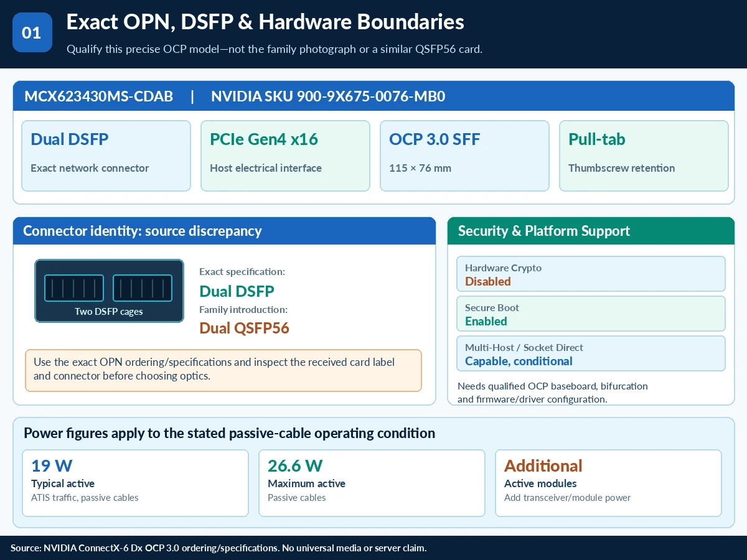Click 'Multi-Host / Socket Direct' label
The image size is (747, 560).
pos(524,348)
